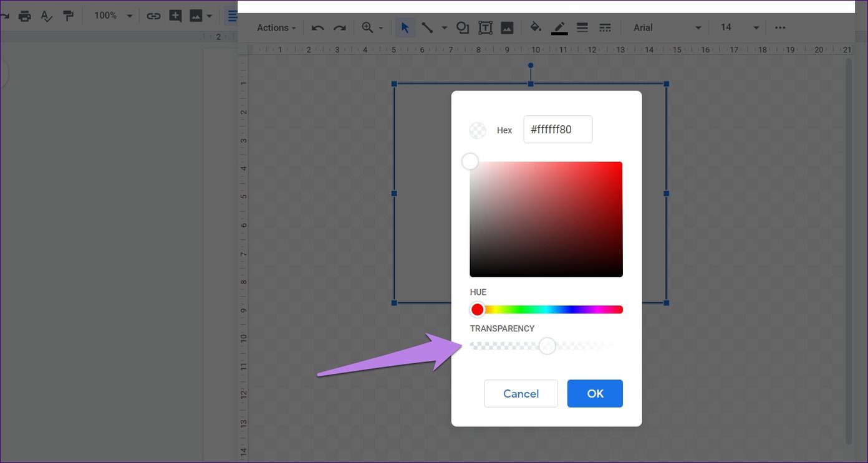Open the Actions menu
This screenshot has height=463, width=868.
(276, 28)
